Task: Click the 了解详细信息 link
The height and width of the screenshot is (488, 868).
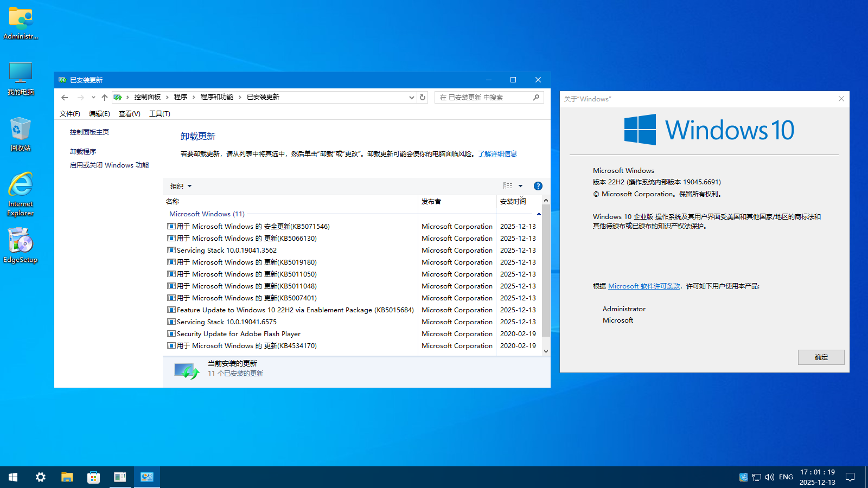Action: click(497, 154)
